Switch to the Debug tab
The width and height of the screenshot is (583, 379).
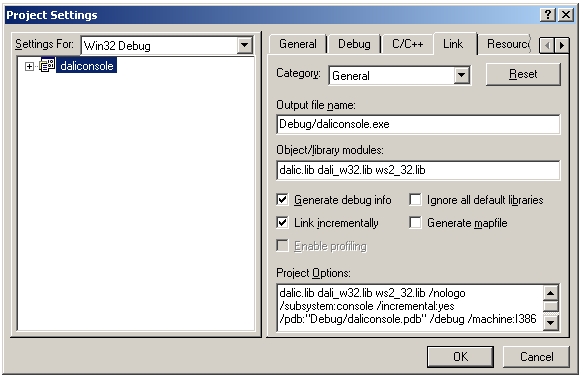point(354,44)
